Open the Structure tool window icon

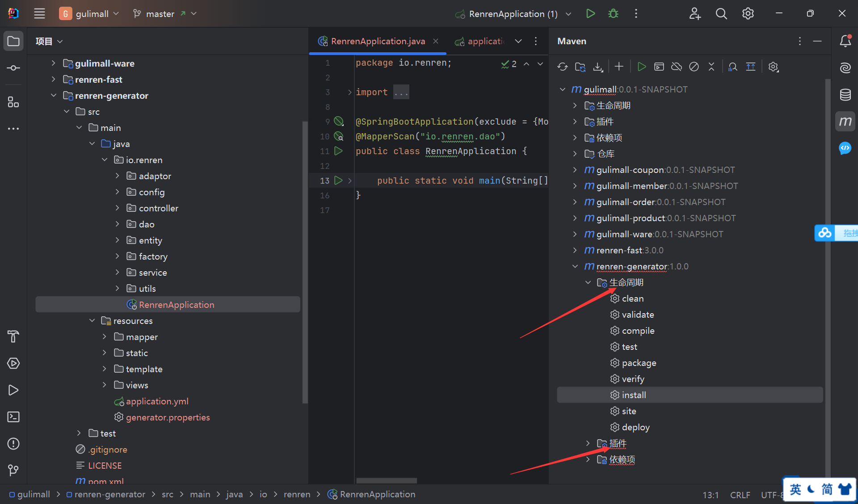tap(13, 102)
